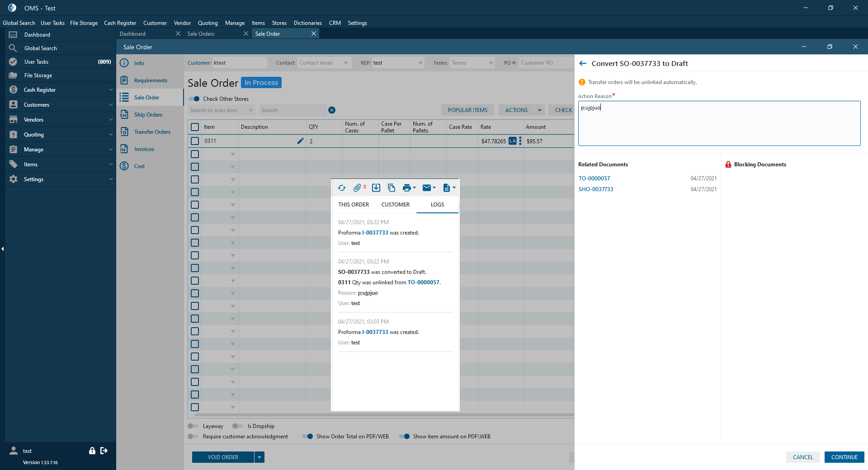
Task: Edit item 0311 description with pencil icon
Action: 300,141
